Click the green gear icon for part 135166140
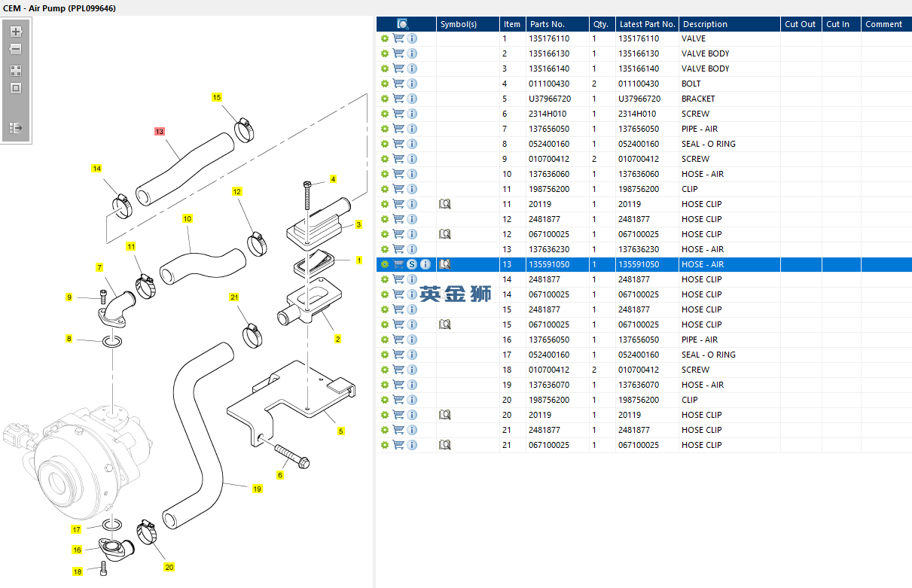Viewport: 912px width, 588px height. 385,69
